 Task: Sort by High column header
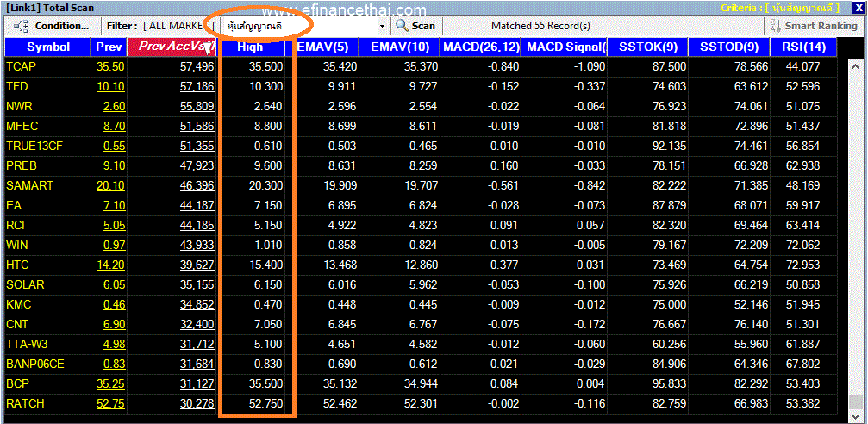click(250, 47)
